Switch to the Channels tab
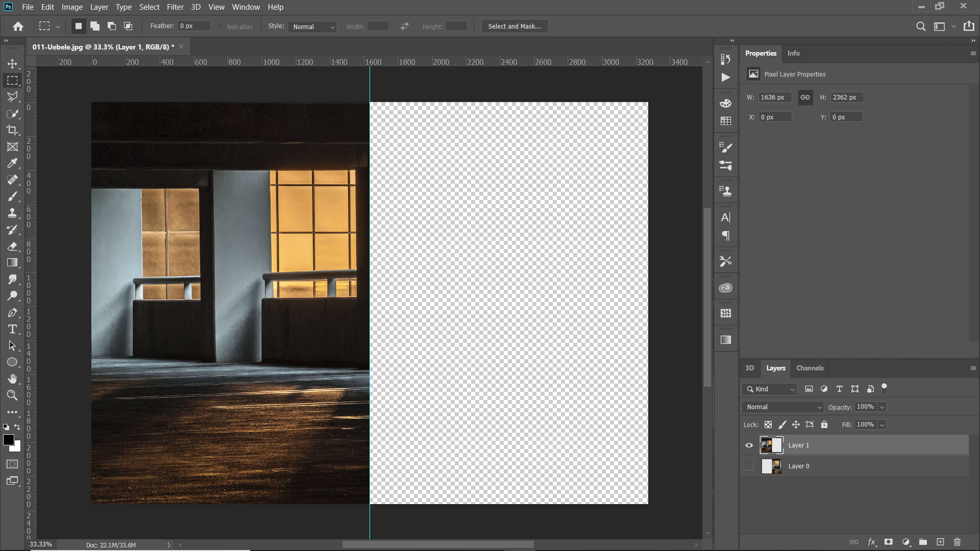Viewport: 980px width, 551px height. coord(810,368)
